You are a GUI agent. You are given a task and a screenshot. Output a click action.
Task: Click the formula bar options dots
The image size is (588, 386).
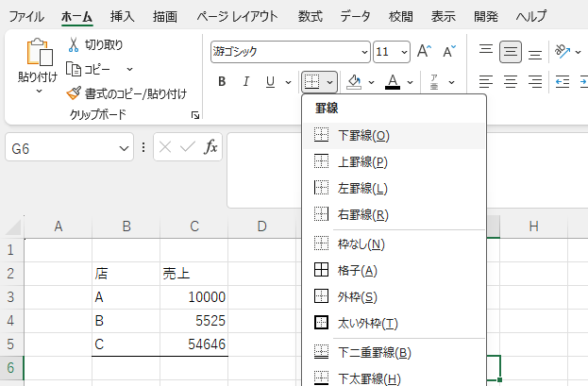pos(143,147)
